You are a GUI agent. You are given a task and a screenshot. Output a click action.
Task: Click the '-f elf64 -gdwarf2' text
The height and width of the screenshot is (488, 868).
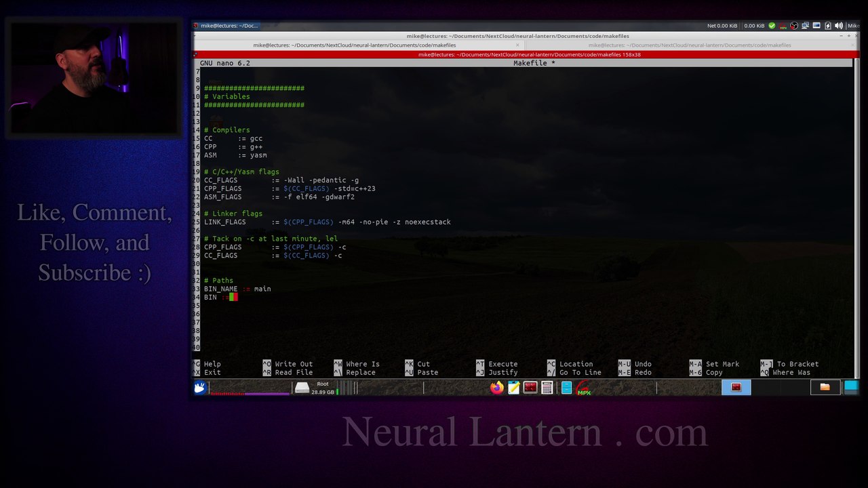pyautogui.click(x=319, y=197)
